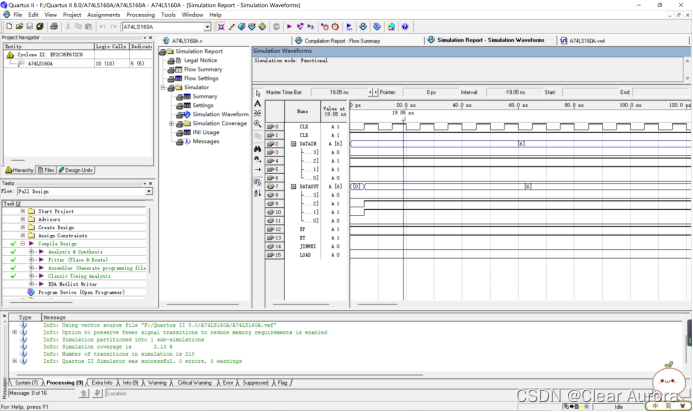This screenshot has height=412, width=693.
Task: Collapse the DATAOUT signal group
Action: tap(293, 187)
